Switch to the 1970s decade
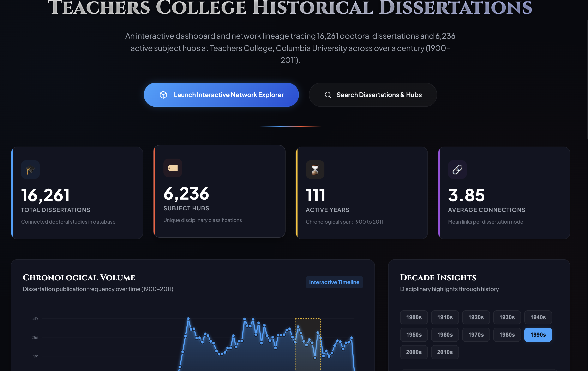 476,335
